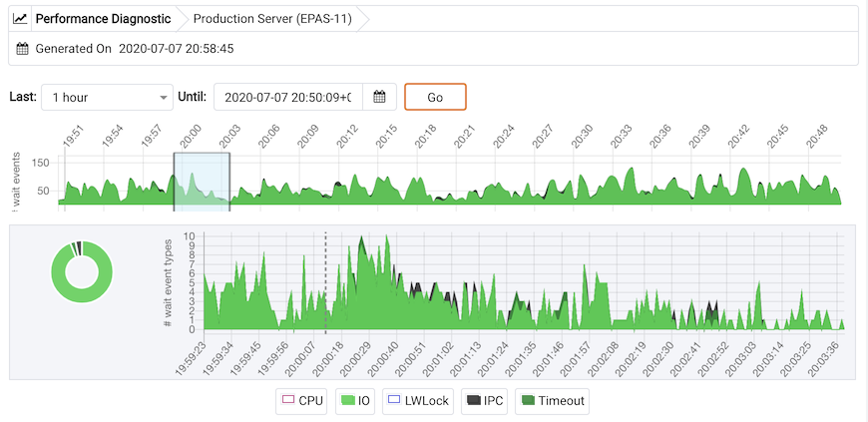Screen dimensions: 868x422
Task: Click the Performance Diagnostic chart icon
Action: point(20,19)
